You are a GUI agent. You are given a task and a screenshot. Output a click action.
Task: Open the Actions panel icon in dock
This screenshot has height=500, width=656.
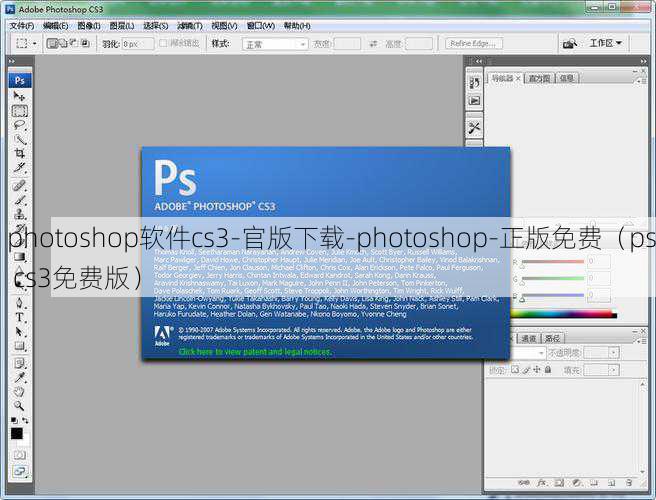point(474,101)
